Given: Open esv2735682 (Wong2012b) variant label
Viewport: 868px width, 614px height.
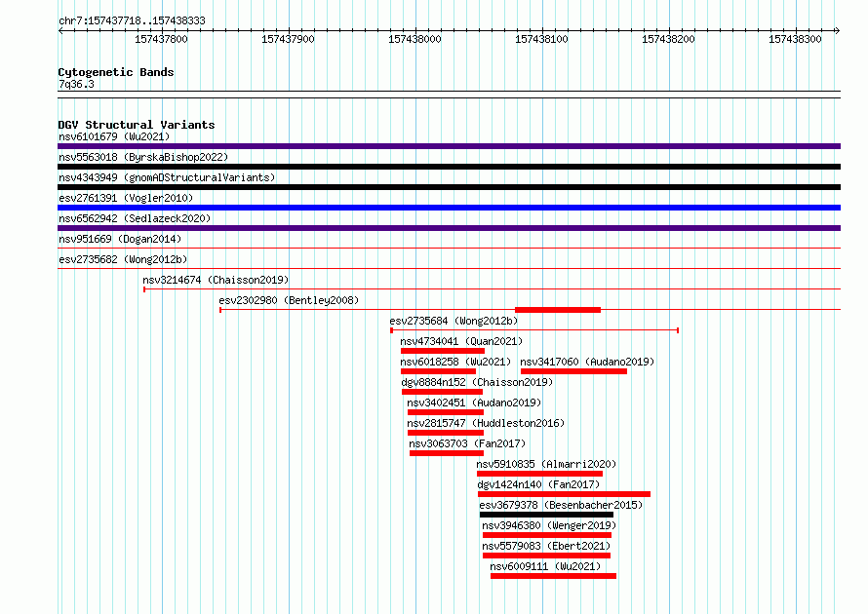Looking at the screenshot, I should [x=123, y=259].
